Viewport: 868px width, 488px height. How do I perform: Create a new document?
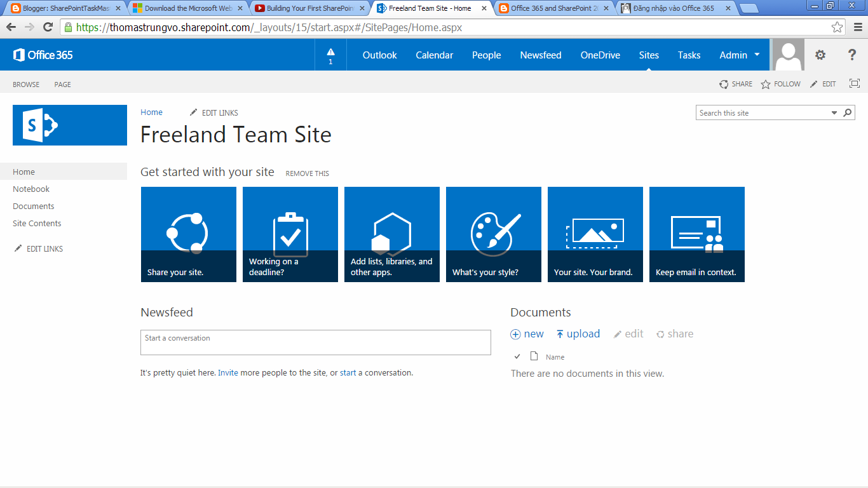click(x=527, y=334)
